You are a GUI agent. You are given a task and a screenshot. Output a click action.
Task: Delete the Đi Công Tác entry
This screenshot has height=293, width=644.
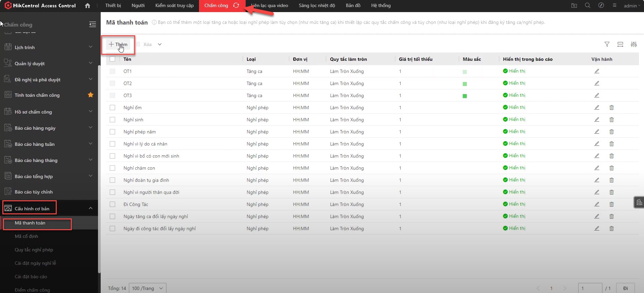611,204
